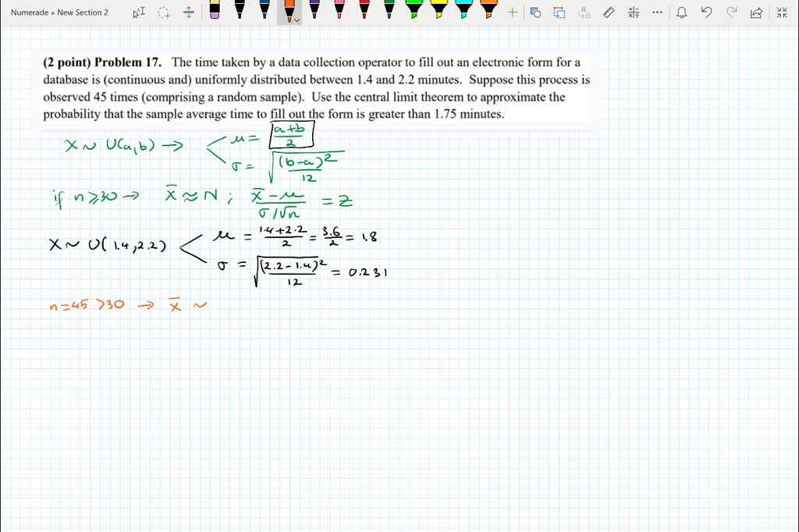Viewport: 799px width, 532px height.
Task: Add a new pen with the plus control
Action: pyautogui.click(x=513, y=12)
